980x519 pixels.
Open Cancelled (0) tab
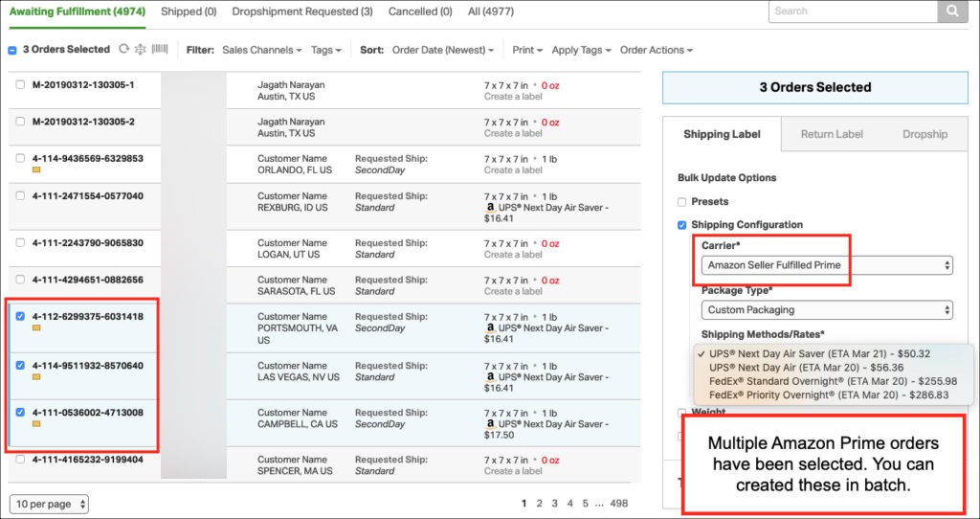[x=420, y=11]
